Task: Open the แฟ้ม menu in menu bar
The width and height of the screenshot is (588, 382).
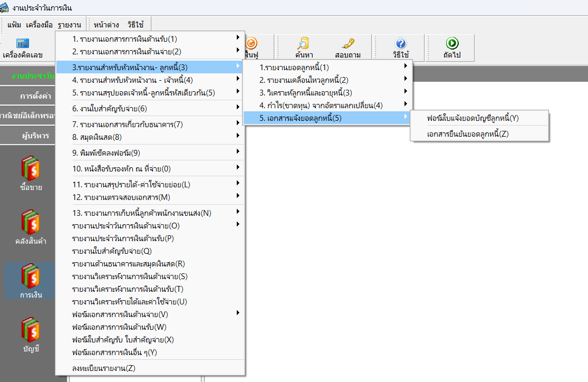Action: (14, 24)
